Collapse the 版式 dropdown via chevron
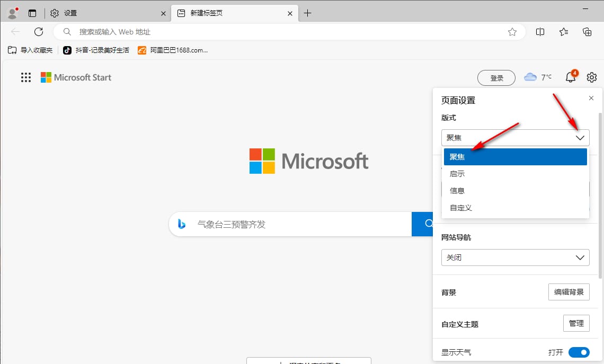Screen dimensions: 604x364 click(580, 138)
